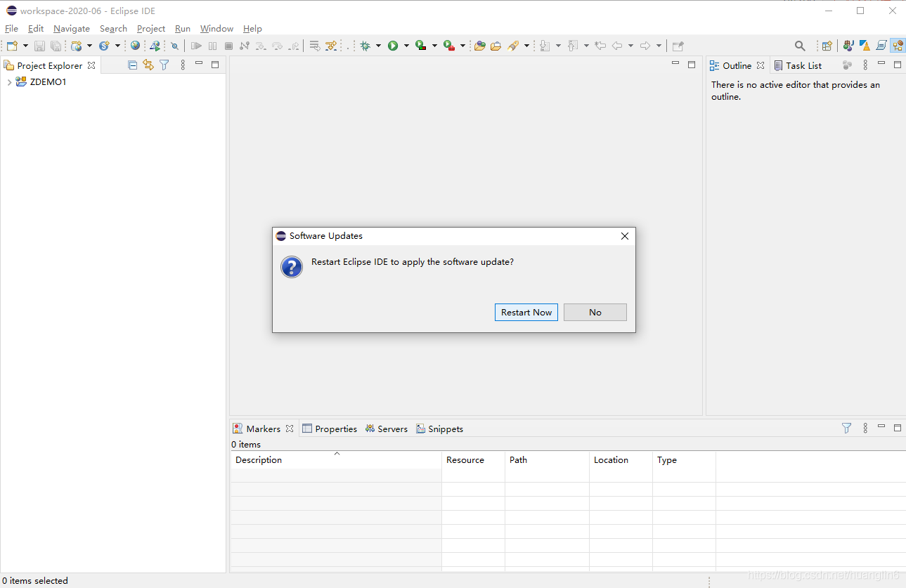The width and height of the screenshot is (906, 588).
Task: Click the Collapse All icon in Project Explorer
Action: point(133,65)
